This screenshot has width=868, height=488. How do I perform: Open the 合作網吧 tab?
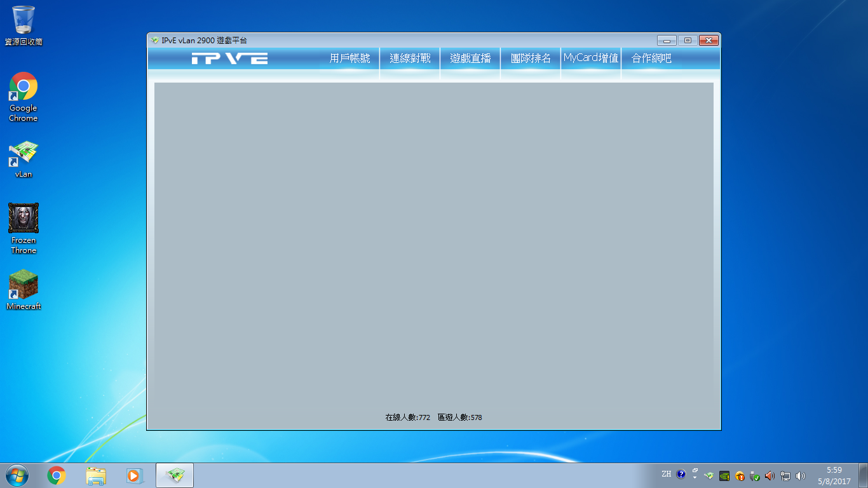coord(651,58)
